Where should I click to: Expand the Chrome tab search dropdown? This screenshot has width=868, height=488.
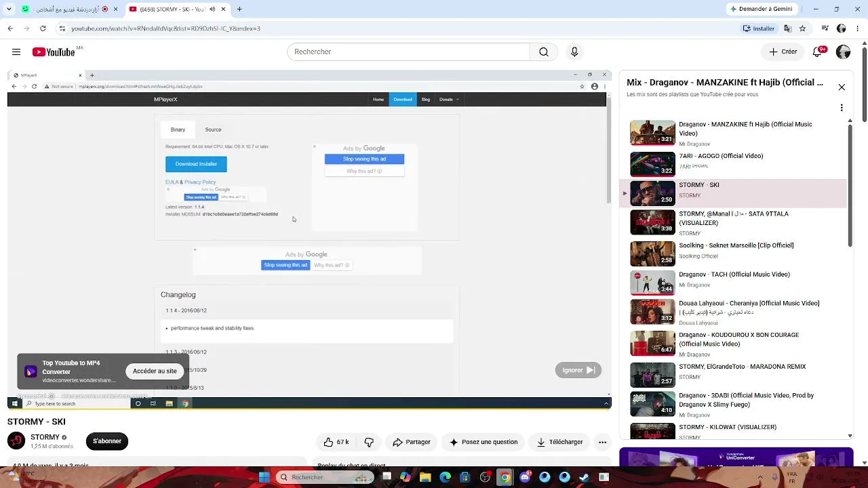[8, 9]
